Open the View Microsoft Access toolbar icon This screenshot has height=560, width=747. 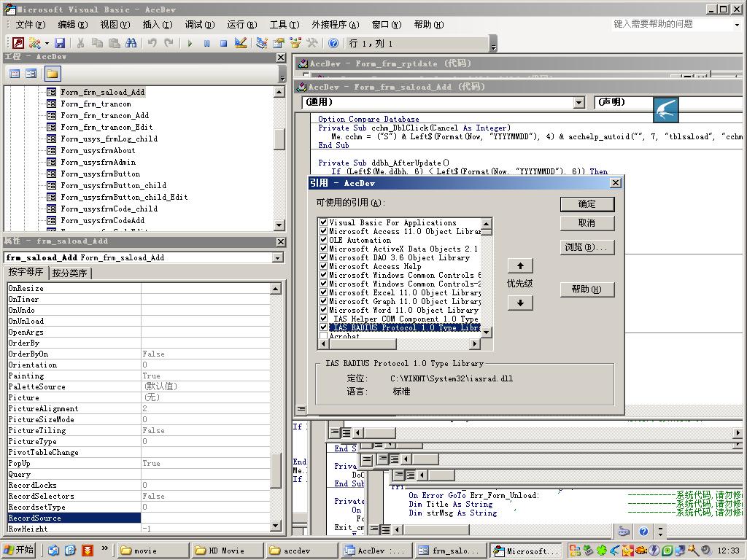pos(18,43)
